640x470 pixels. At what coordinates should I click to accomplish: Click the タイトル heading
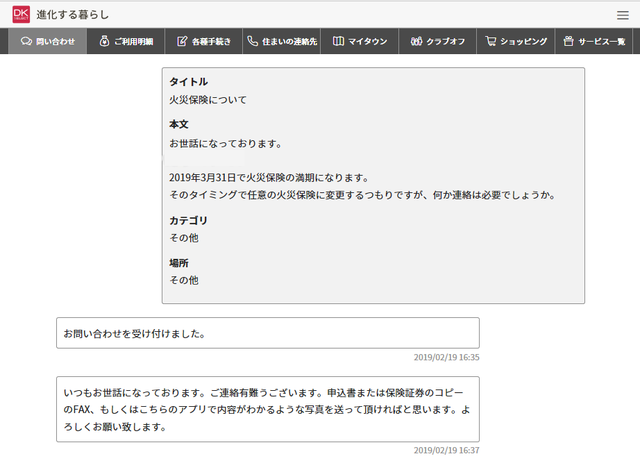pos(189,82)
